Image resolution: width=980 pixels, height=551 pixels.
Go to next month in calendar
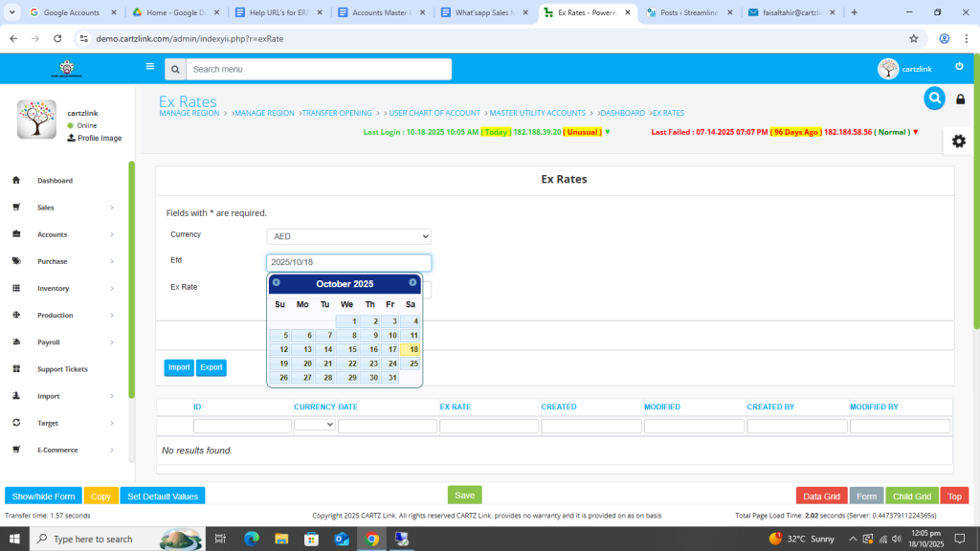click(412, 283)
